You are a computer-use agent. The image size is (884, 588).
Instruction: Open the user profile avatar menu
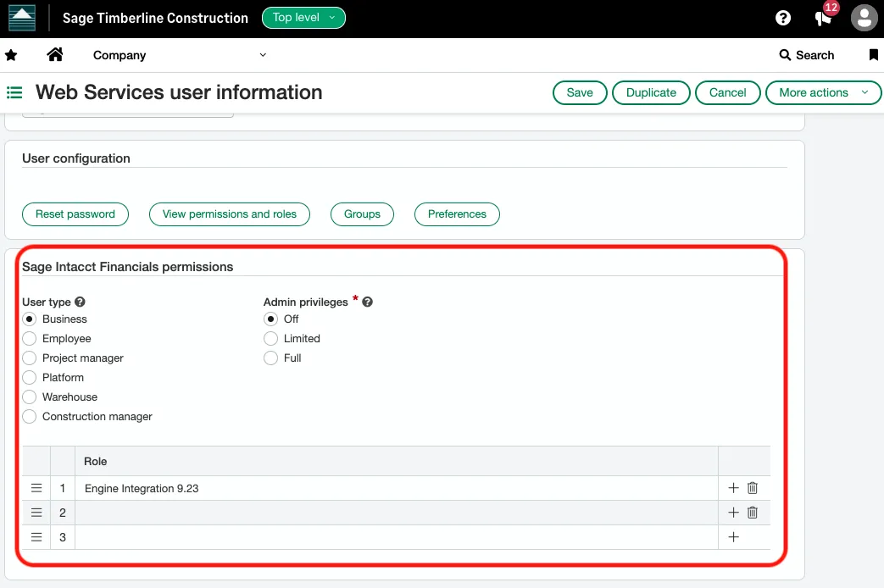865,18
